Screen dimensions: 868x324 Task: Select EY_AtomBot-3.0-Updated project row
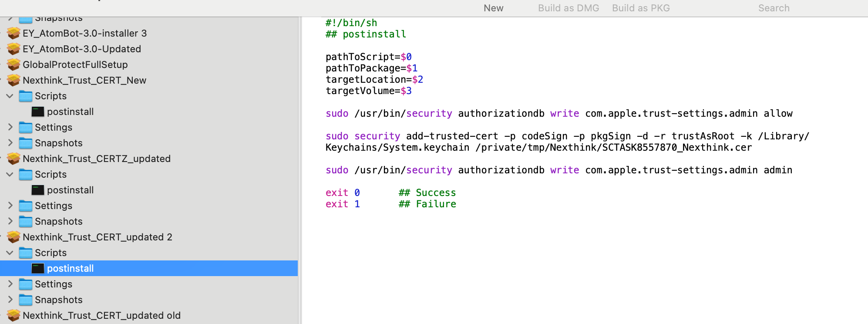149,49
